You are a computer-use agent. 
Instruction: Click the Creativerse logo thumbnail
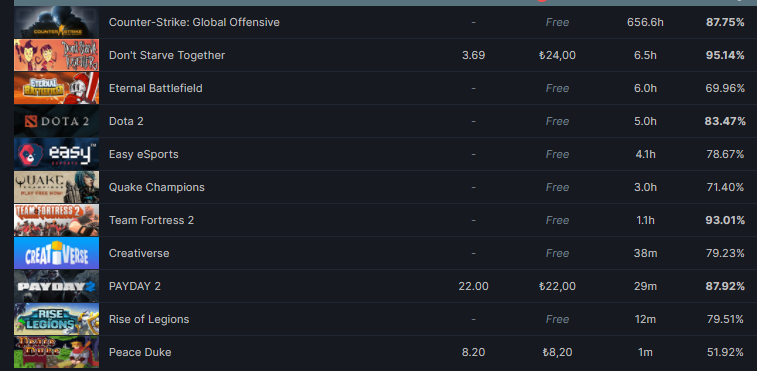click(56, 253)
